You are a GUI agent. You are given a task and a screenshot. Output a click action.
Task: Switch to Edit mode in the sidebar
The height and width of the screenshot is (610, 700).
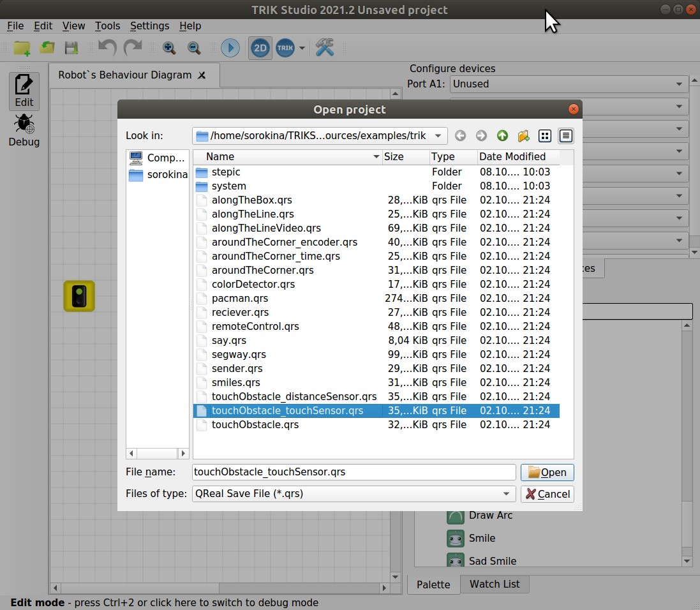[24, 91]
